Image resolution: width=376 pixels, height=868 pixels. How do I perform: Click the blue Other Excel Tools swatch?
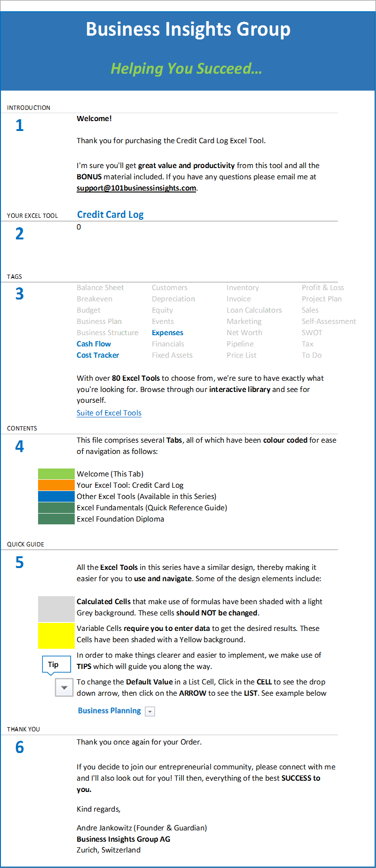coord(56,496)
